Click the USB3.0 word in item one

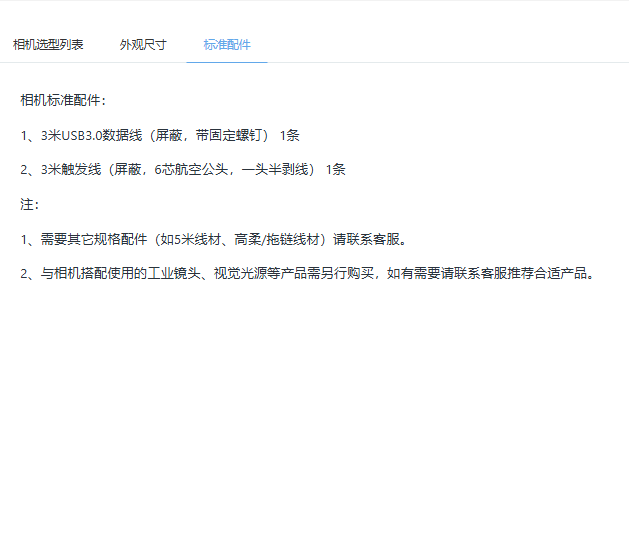[81, 136]
